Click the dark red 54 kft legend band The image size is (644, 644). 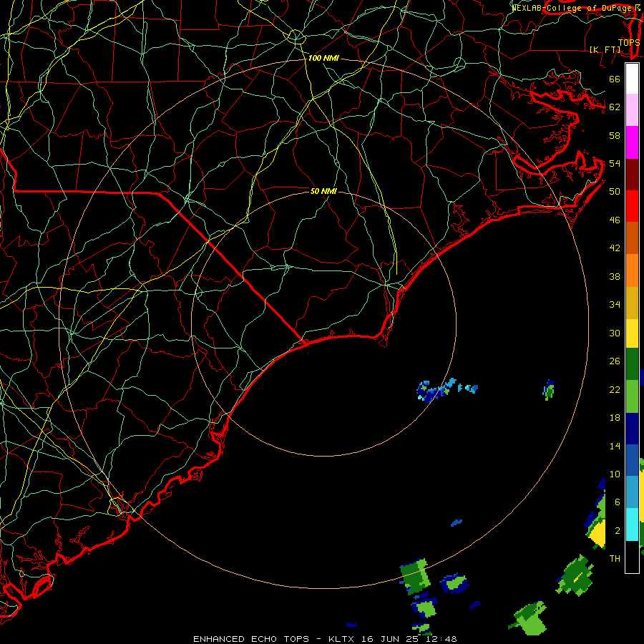632,175
